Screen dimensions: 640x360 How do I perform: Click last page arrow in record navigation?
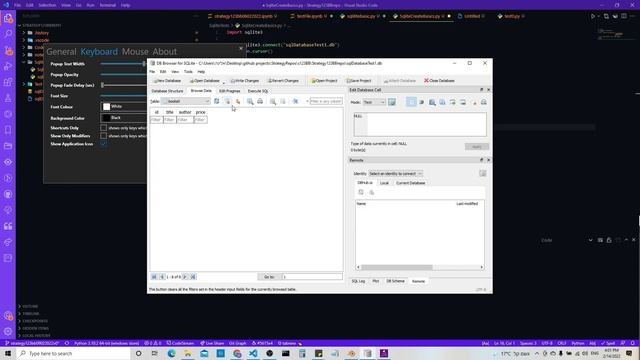pos(193,277)
